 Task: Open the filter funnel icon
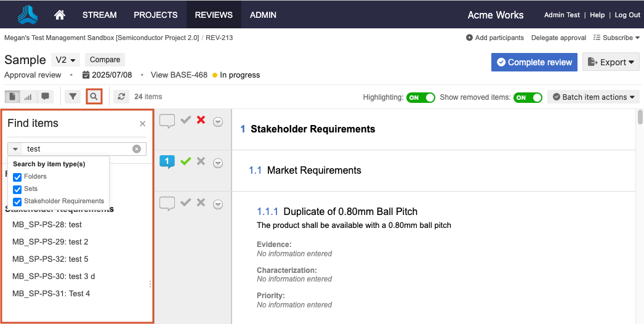pyautogui.click(x=73, y=97)
